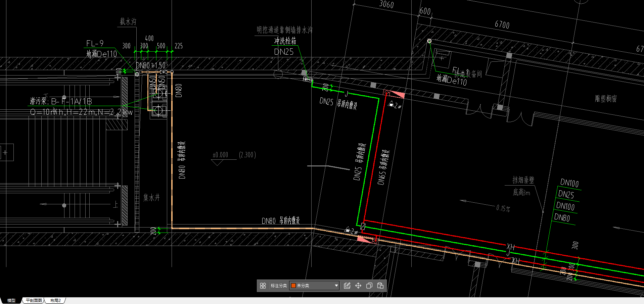Select the move annotation arrows icon
This screenshot has width=644, height=304.
358,286
